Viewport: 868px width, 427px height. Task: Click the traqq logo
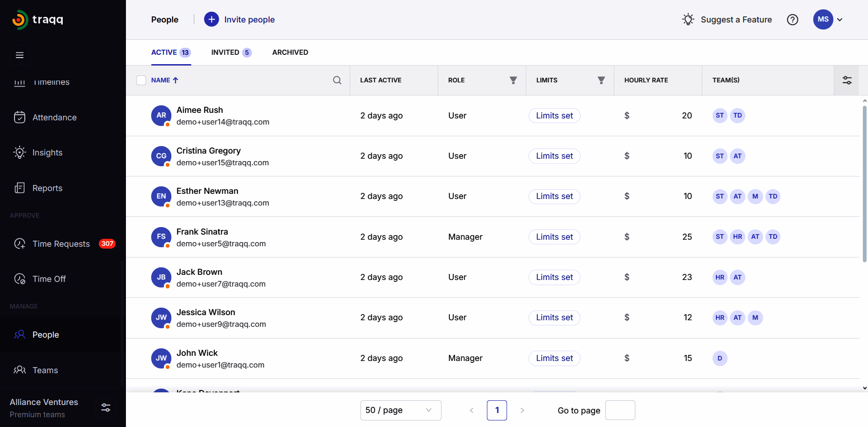click(x=37, y=20)
